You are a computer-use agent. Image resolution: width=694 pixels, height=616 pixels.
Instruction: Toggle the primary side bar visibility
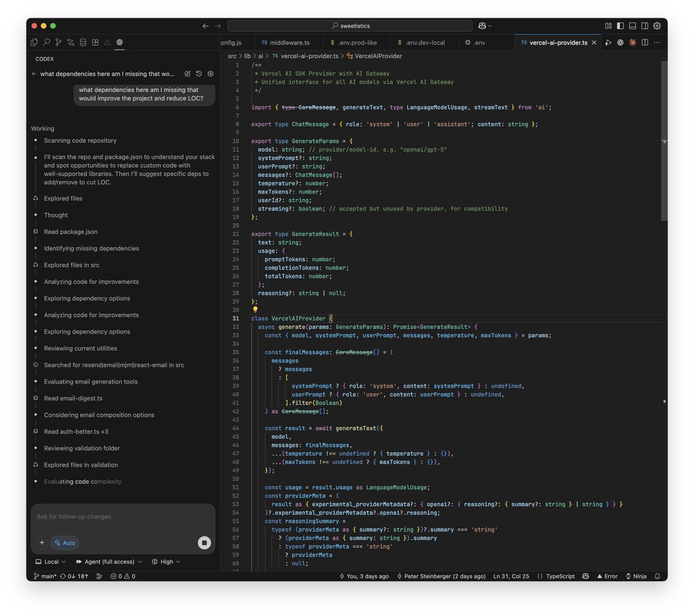coord(621,26)
